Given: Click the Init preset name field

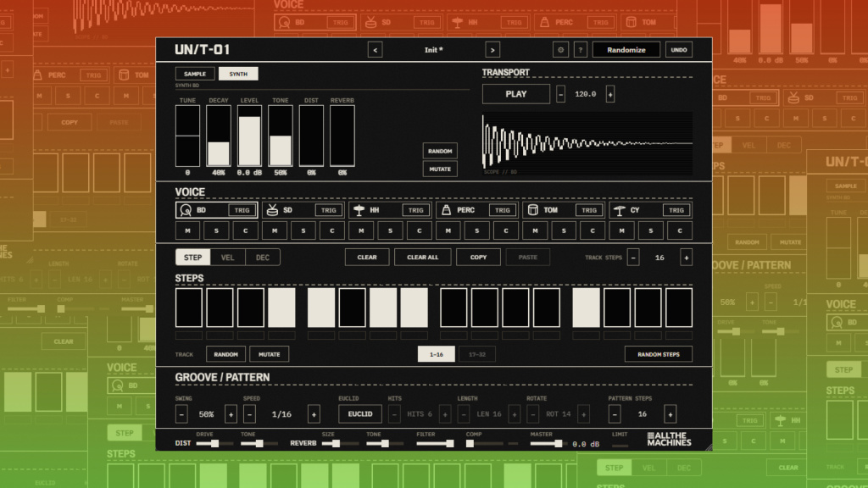Looking at the screenshot, I should (433, 50).
